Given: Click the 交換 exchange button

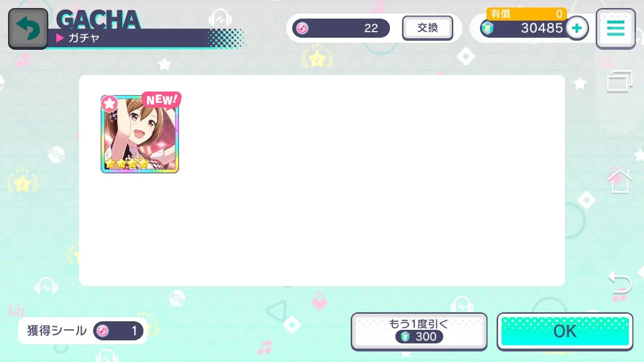Looking at the screenshot, I should (428, 28).
